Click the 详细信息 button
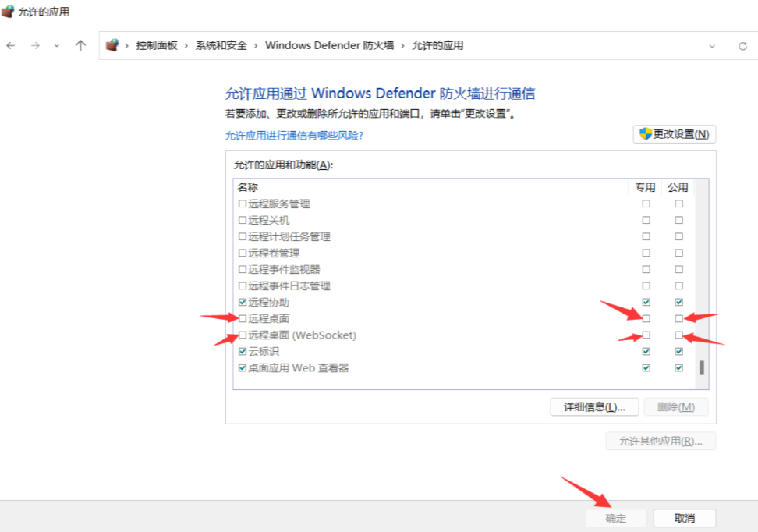This screenshot has width=758, height=532. (x=594, y=407)
